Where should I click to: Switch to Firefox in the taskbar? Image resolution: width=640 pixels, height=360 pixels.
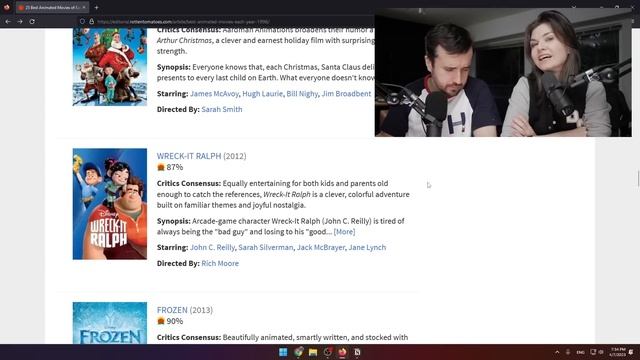coord(342,352)
